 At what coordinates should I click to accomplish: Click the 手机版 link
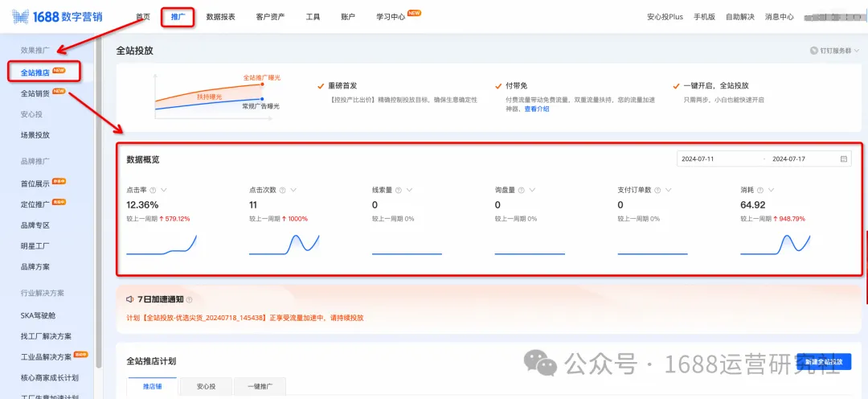point(704,17)
